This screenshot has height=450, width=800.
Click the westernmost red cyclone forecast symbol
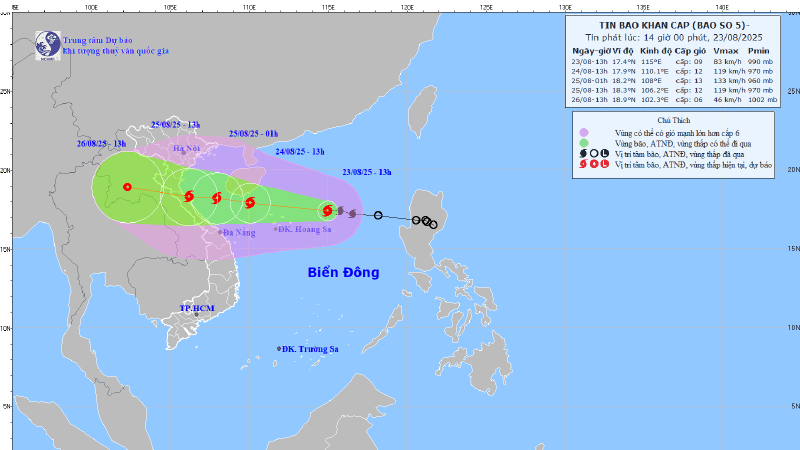(189, 196)
